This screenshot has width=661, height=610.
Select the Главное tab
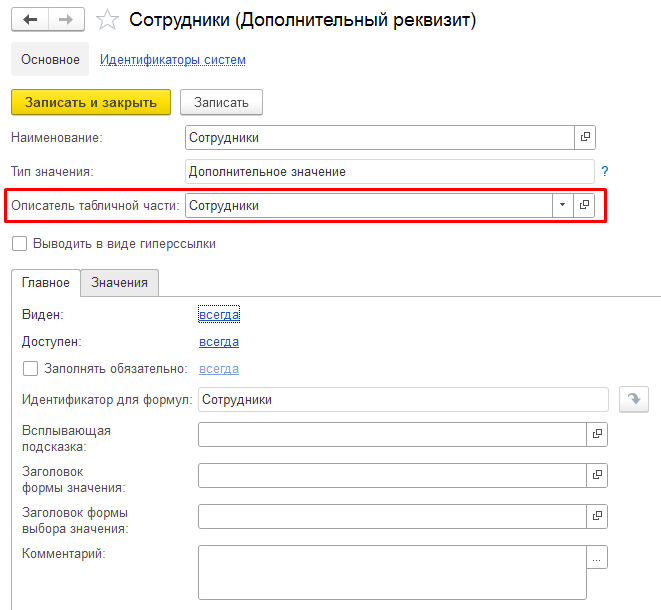46,283
